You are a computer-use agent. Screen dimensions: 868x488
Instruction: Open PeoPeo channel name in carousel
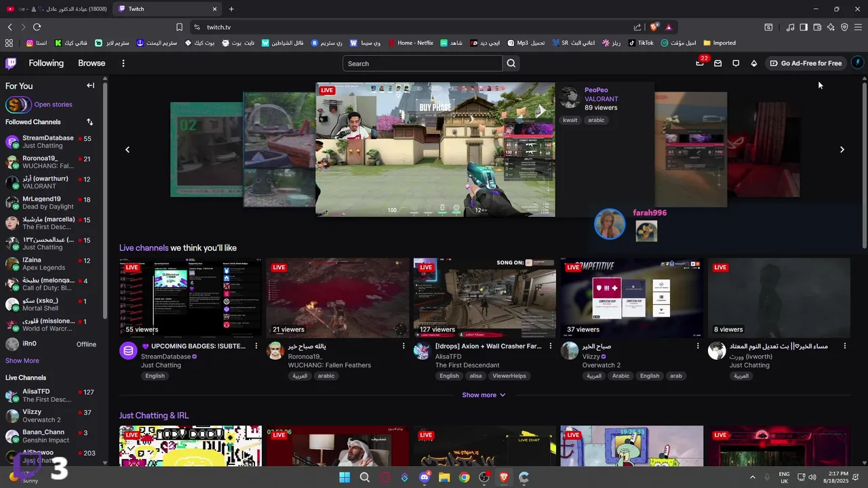(x=596, y=90)
